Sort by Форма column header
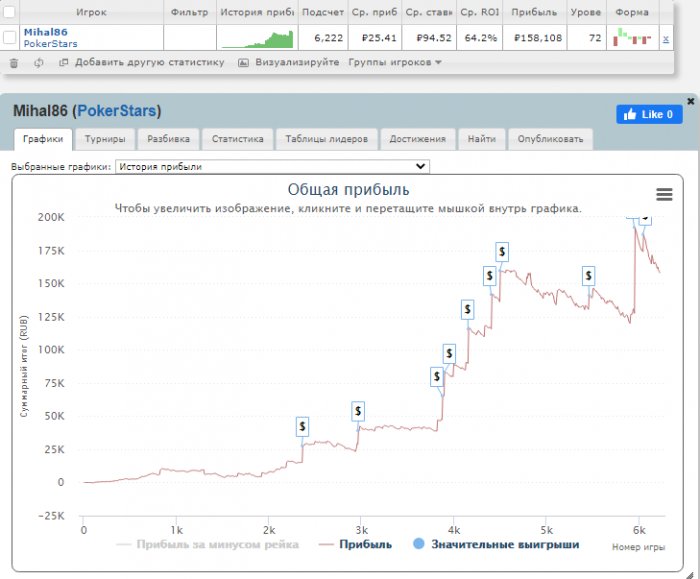Image resolution: width=700 pixels, height=579 pixels. coord(632,12)
